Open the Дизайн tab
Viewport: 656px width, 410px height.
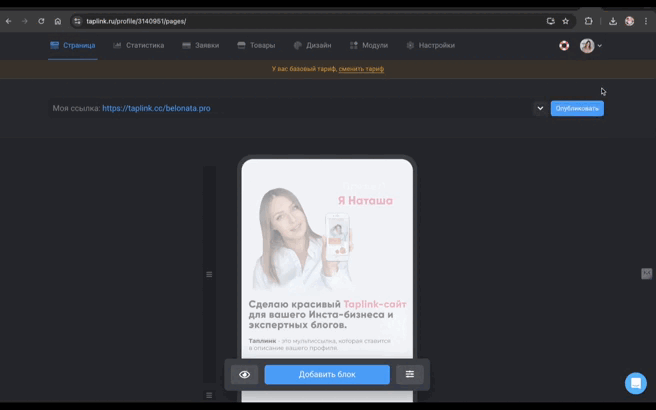pos(313,45)
